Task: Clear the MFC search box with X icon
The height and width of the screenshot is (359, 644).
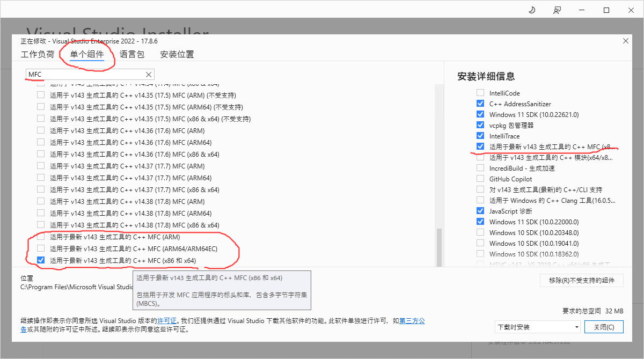Action: point(149,75)
